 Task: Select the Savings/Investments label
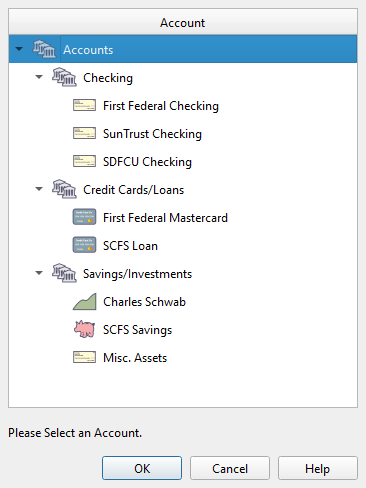(x=137, y=274)
